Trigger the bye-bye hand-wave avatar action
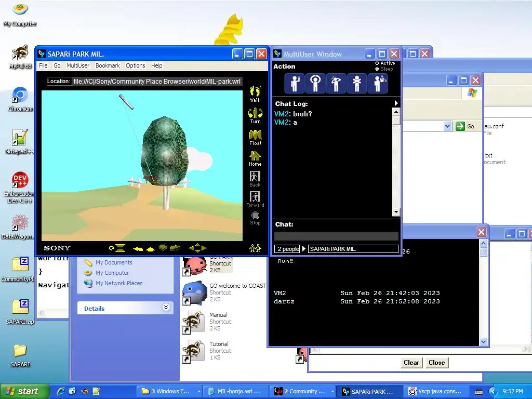 pyautogui.click(x=378, y=83)
